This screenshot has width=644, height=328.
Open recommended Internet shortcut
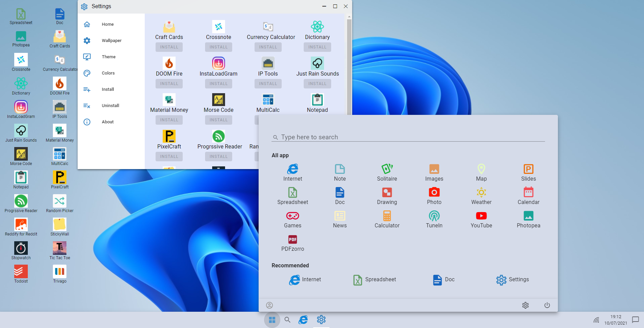305,280
